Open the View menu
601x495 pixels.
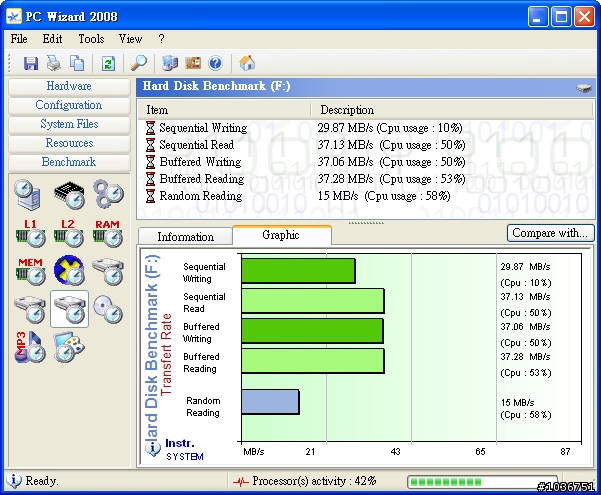[x=130, y=39]
